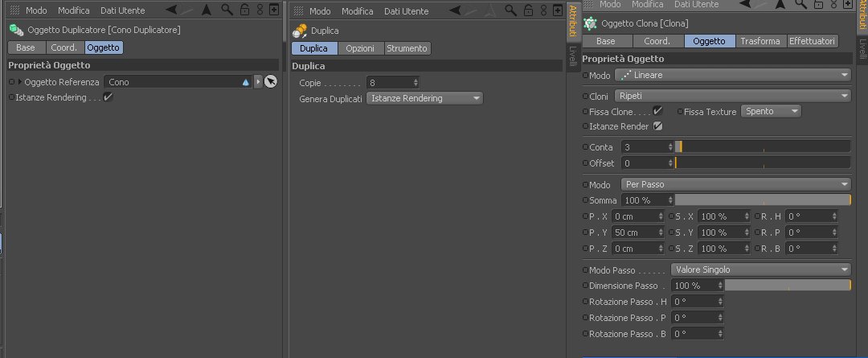Click the keyframe dot next to Cloni
Image resolution: width=868 pixels, height=358 pixels.
586,97
